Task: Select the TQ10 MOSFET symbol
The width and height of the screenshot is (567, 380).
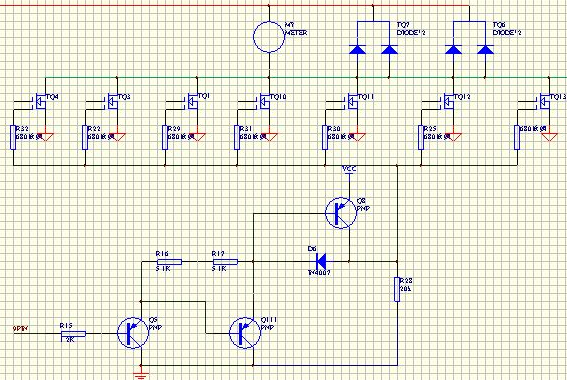Action: [x=265, y=102]
